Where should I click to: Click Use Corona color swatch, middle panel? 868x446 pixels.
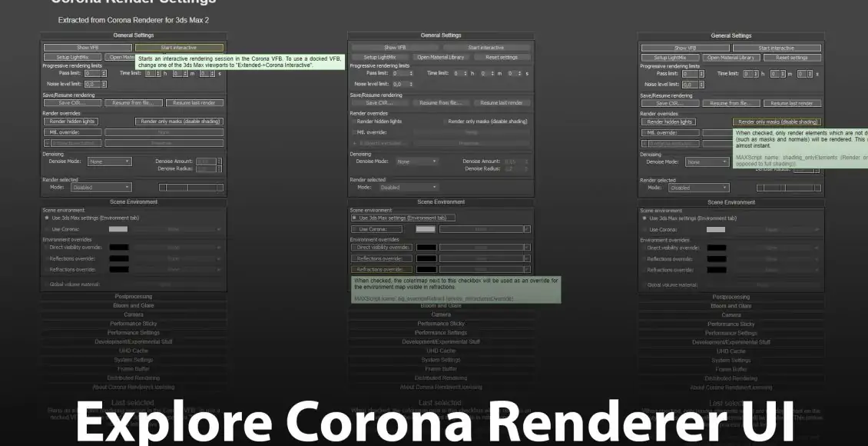[x=426, y=229]
